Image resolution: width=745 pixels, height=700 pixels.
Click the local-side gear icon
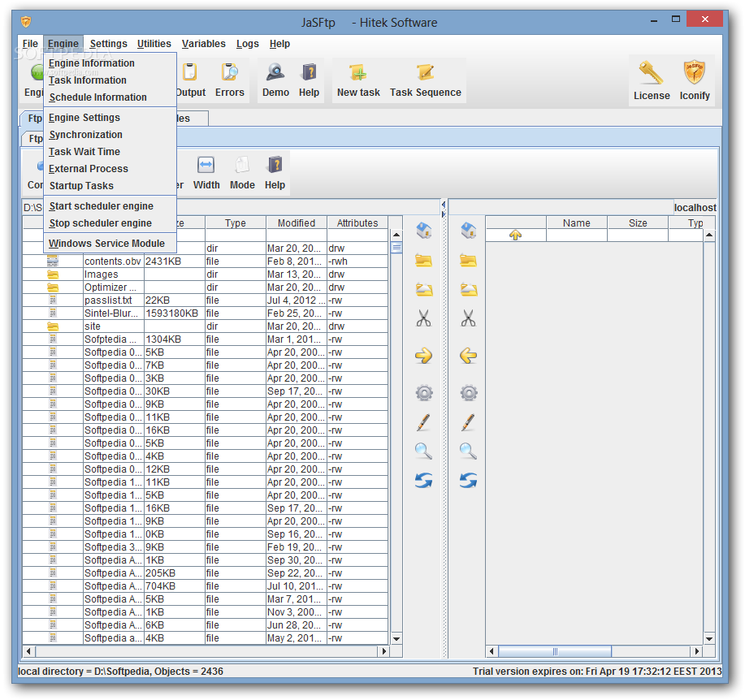coord(424,393)
